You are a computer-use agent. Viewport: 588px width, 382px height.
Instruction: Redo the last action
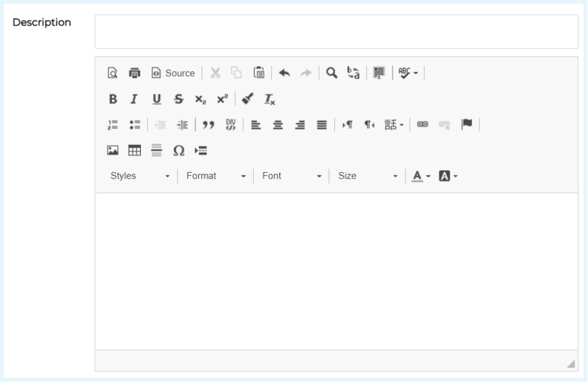click(x=306, y=73)
